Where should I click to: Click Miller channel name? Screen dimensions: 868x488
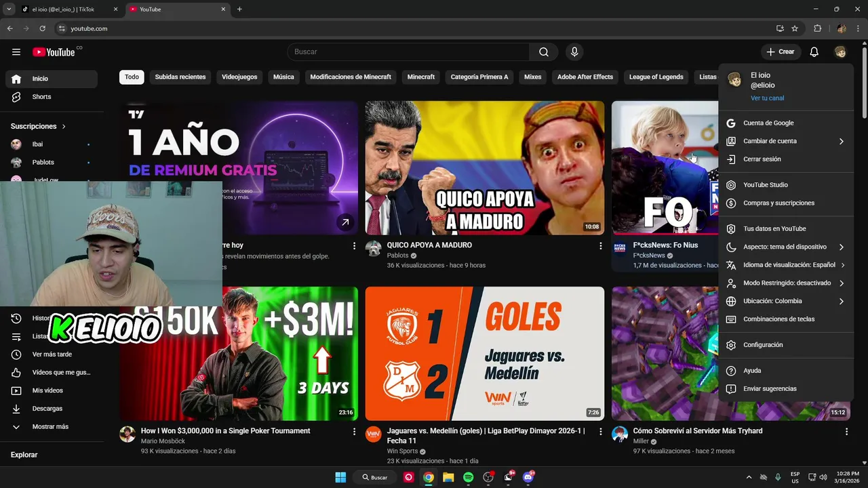click(641, 441)
